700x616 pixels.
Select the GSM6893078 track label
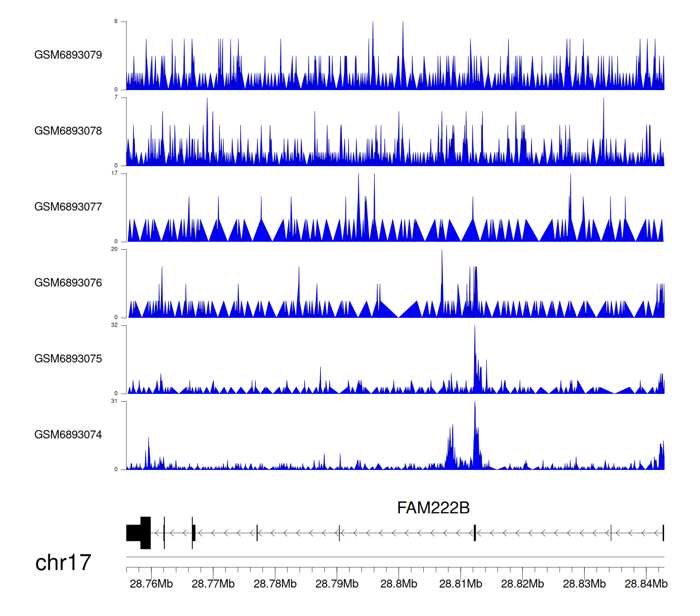pyautogui.click(x=68, y=131)
